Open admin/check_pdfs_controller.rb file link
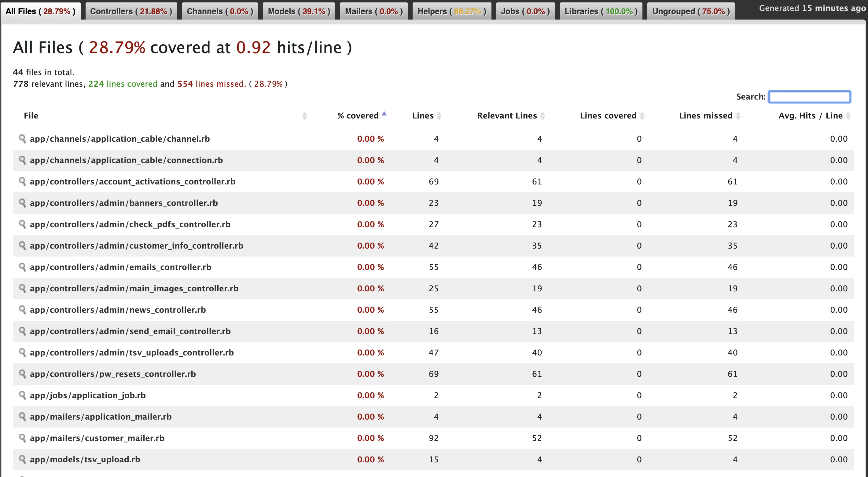Screen dimensions: 868x477 click(130, 224)
